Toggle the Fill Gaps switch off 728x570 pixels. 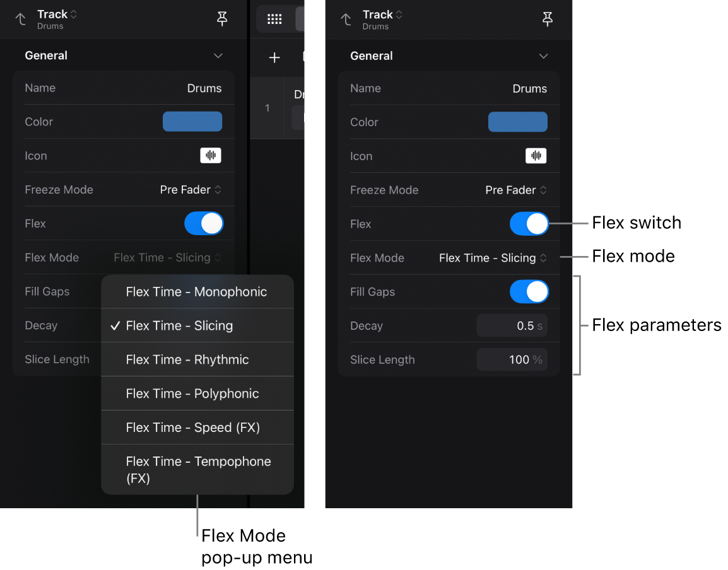coord(529,291)
